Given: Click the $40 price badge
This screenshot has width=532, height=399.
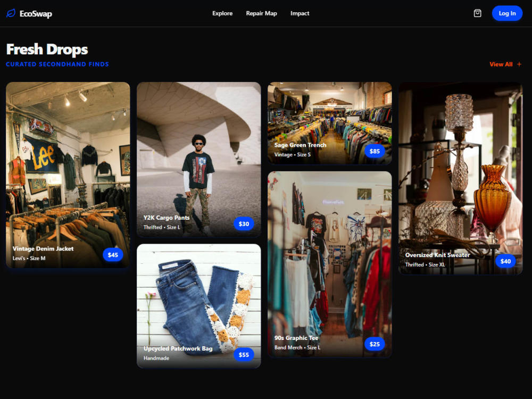Looking at the screenshot, I should (505, 261).
